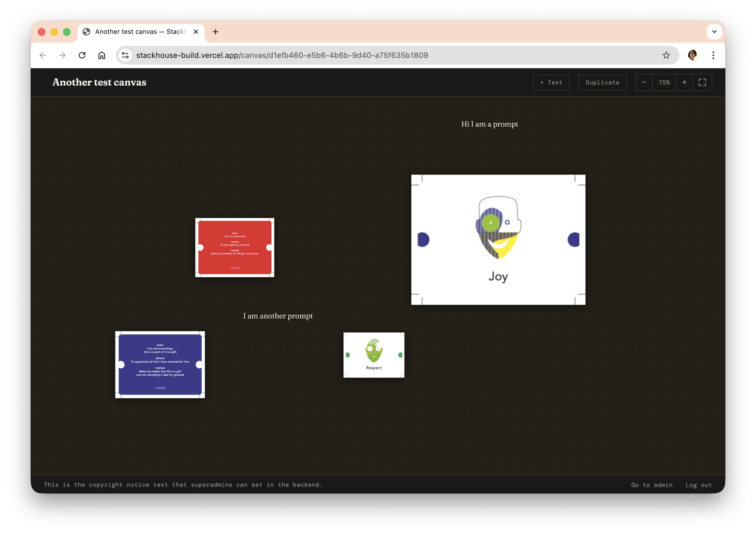Follow the Go to admin link
The height and width of the screenshot is (534, 756).
click(x=652, y=485)
